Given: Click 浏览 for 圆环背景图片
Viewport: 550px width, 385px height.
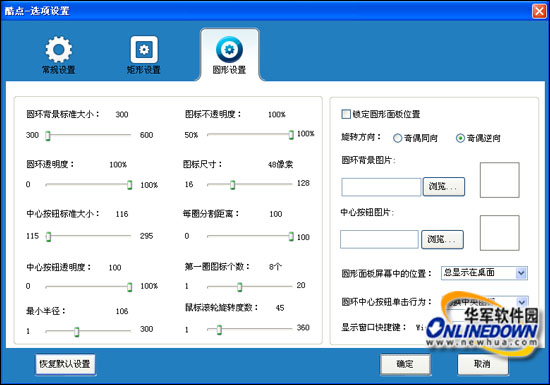Looking at the screenshot, I should pos(444,187).
